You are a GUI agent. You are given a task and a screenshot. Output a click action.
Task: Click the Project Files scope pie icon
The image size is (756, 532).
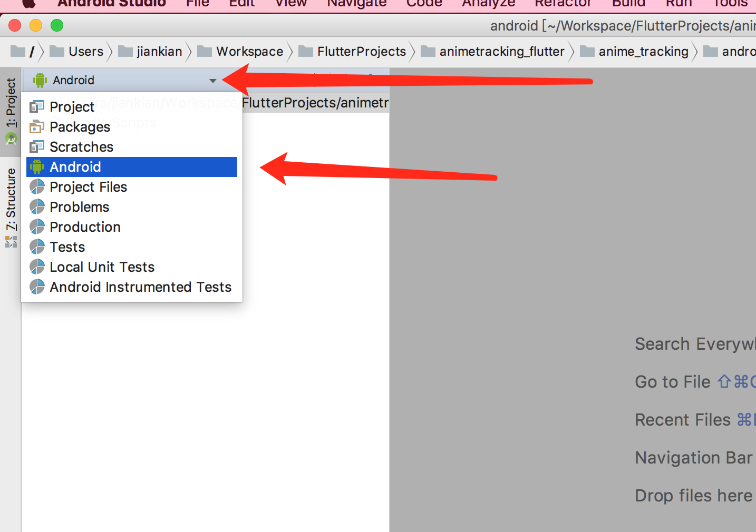pos(37,186)
